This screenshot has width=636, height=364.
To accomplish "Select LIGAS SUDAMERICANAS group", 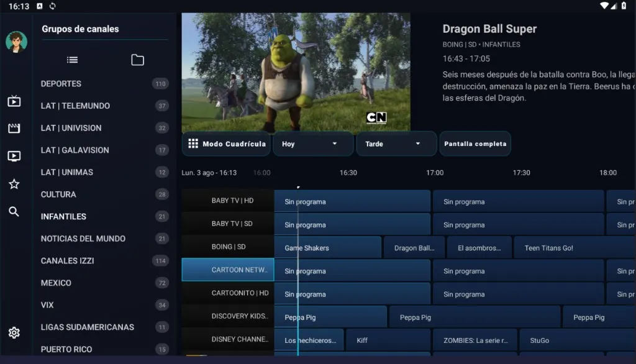I will coord(104,327).
